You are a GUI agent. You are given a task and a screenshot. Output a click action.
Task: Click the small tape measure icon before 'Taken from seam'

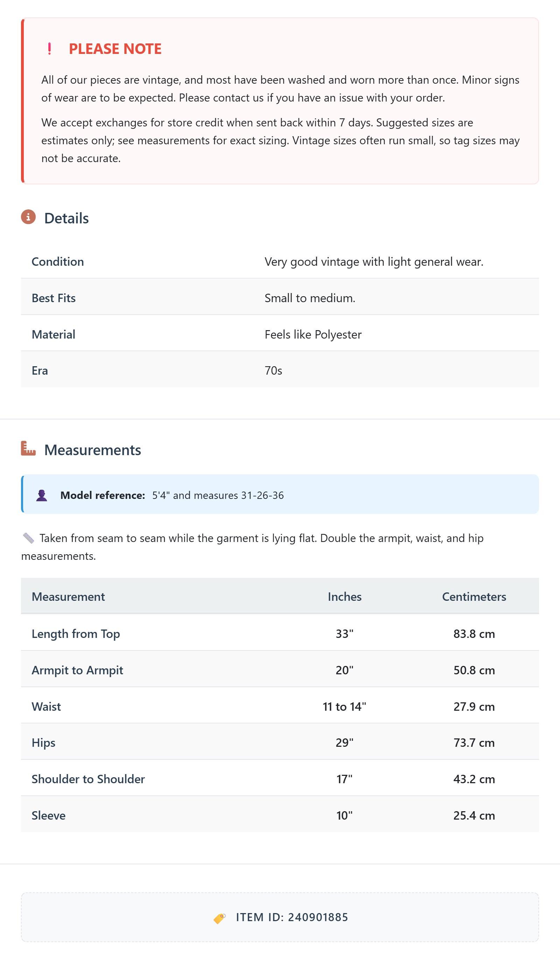tap(29, 538)
